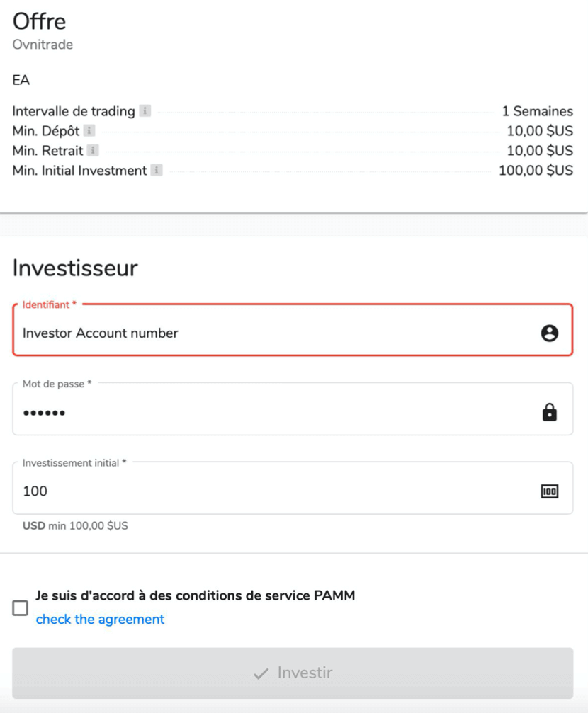The width and height of the screenshot is (588, 713).
Task: Click the 100,00 $US initial investment value
Action: tap(536, 171)
